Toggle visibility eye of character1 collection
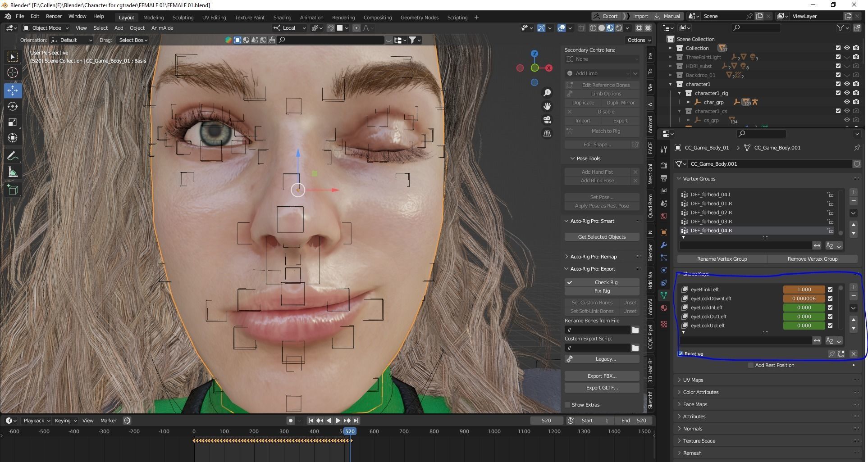868x462 pixels. click(x=847, y=84)
